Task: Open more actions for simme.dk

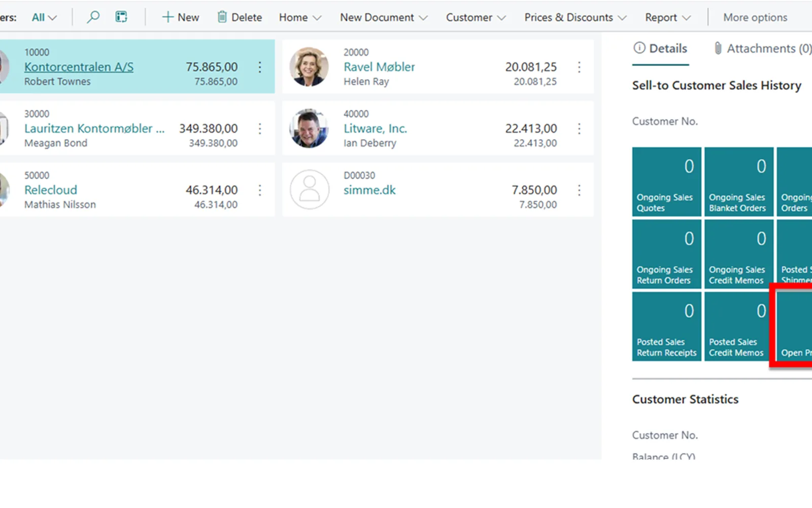Action: [x=579, y=190]
